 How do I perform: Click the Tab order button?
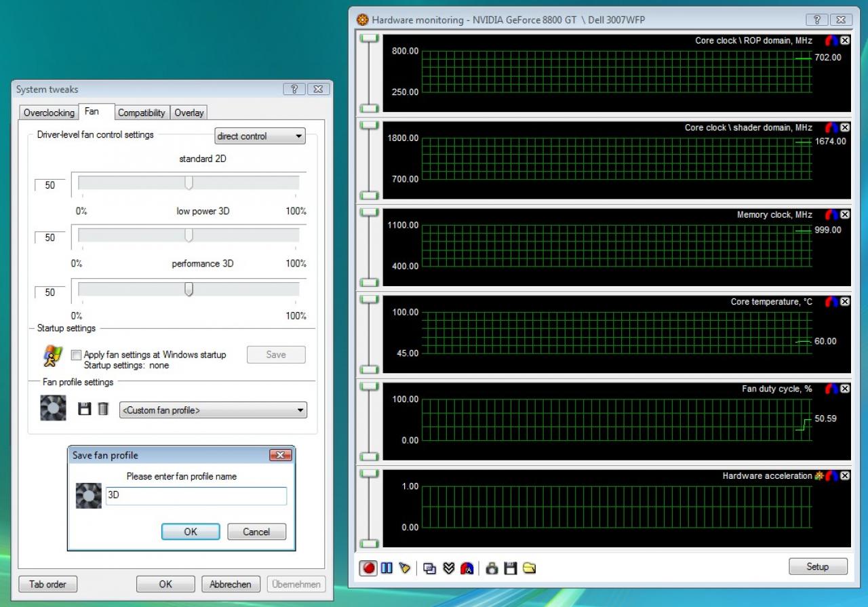(47, 584)
